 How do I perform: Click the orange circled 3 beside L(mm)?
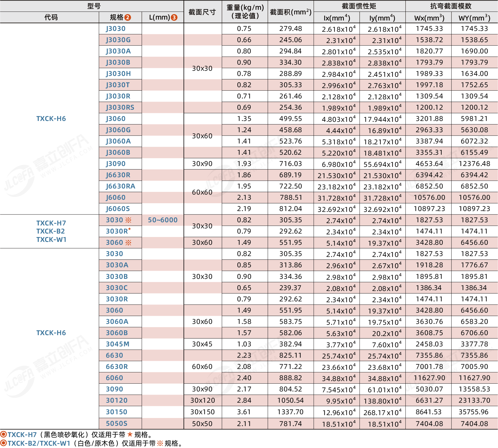click(x=174, y=18)
